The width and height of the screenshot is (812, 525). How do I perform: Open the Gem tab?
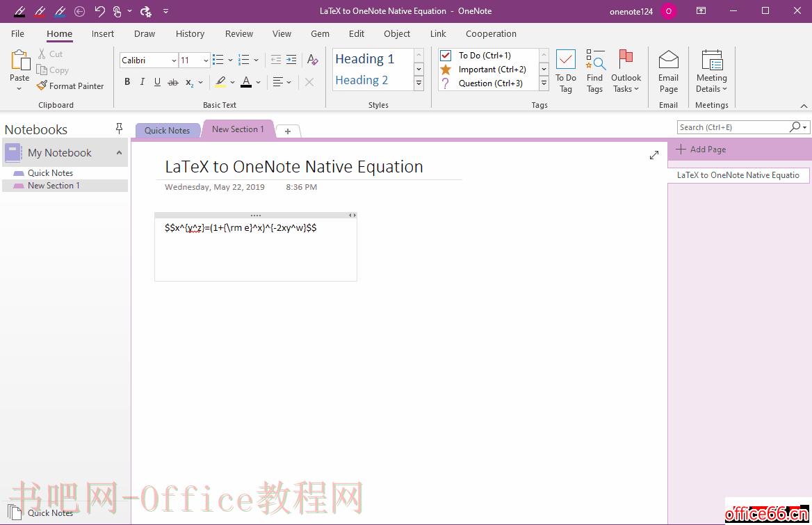pos(320,33)
